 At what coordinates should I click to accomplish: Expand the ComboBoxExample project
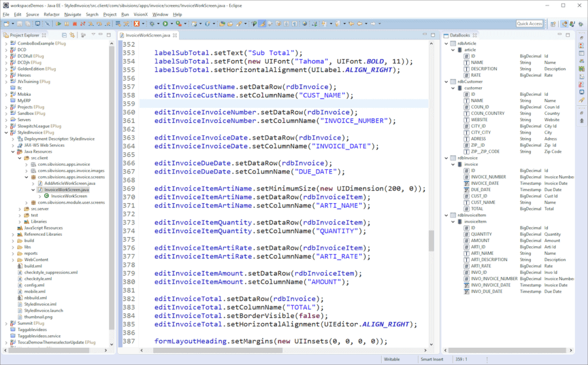pos(6,44)
